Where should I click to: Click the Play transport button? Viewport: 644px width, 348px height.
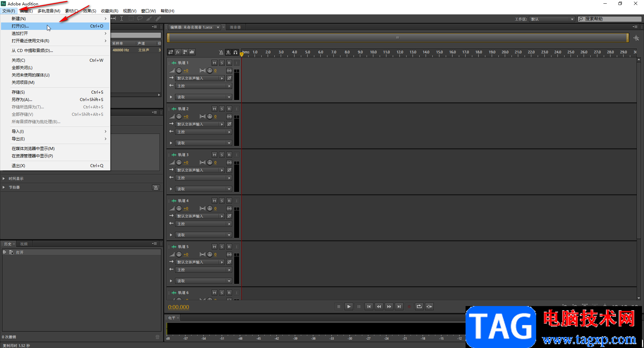point(349,306)
